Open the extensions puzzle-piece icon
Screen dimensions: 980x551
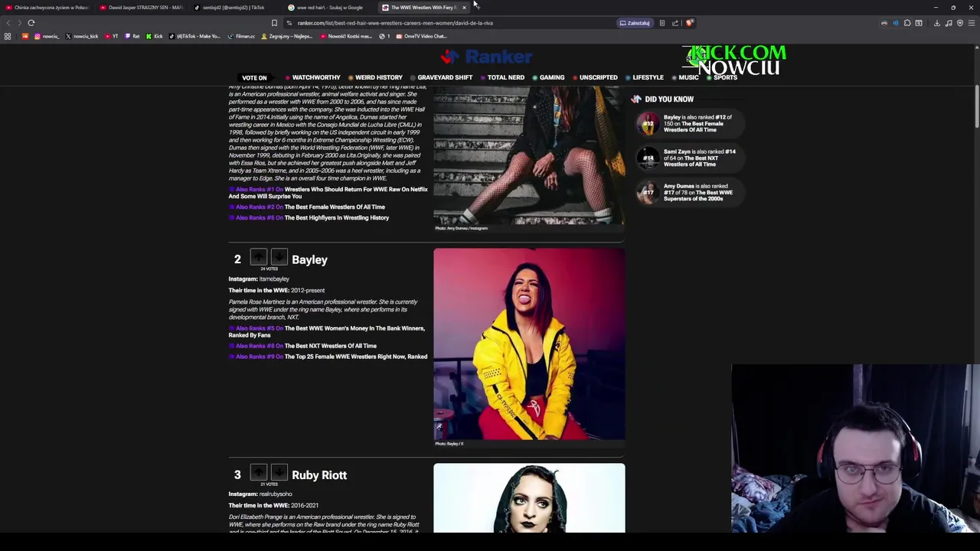(907, 23)
